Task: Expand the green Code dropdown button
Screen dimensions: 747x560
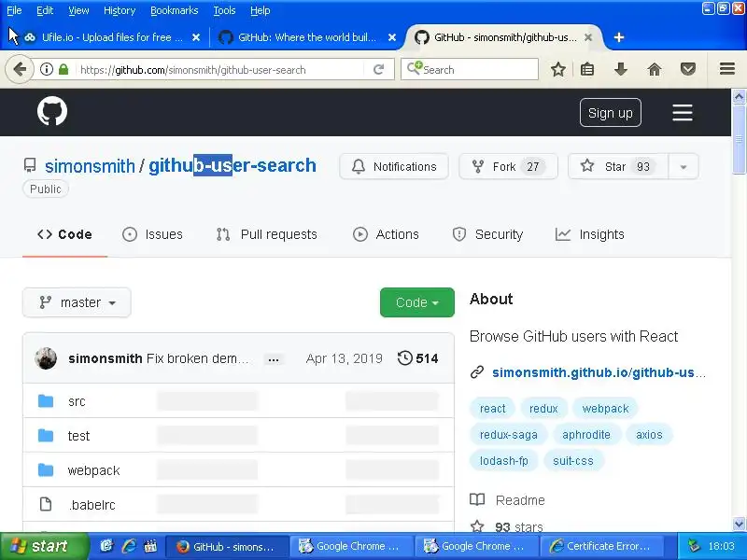Action: pyautogui.click(x=416, y=302)
